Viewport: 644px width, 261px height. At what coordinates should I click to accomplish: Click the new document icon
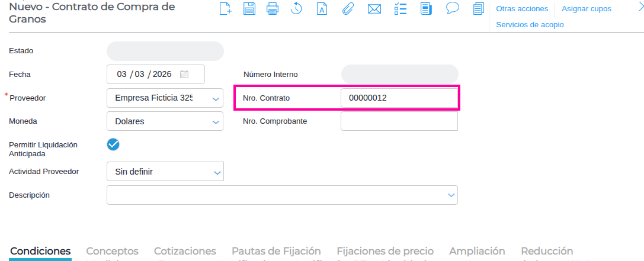point(225,9)
